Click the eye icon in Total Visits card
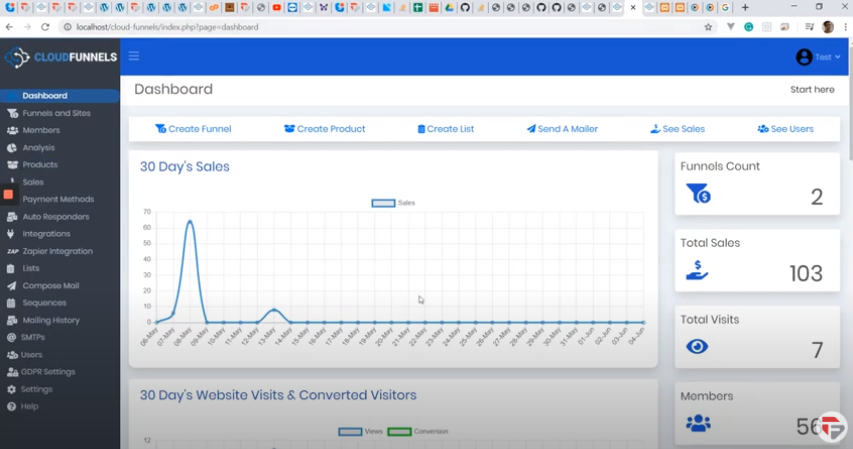This screenshot has height=449, width=853. click(x=697, y=347)
